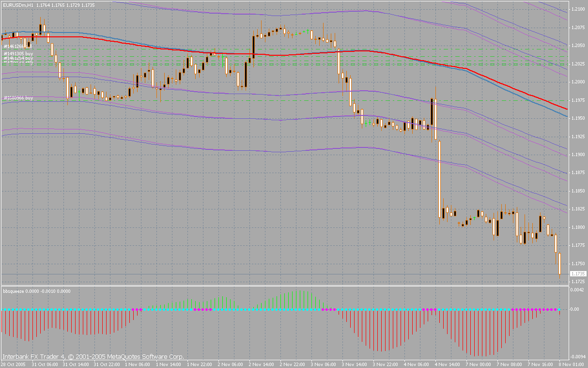588x368 pixels.
Task: Click price scale value 1.1950
Action: pyautogui.click(x=578, y=118)
